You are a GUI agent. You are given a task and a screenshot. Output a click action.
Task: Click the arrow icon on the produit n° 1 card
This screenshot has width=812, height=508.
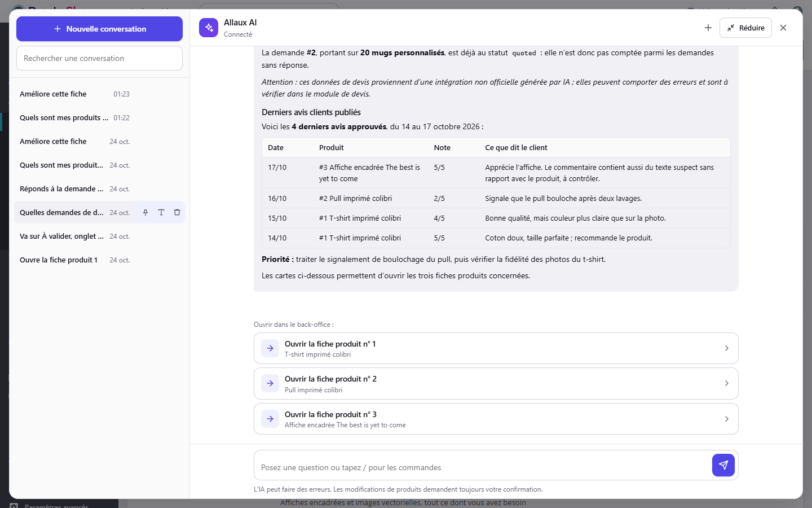click(x=270, y=348)
